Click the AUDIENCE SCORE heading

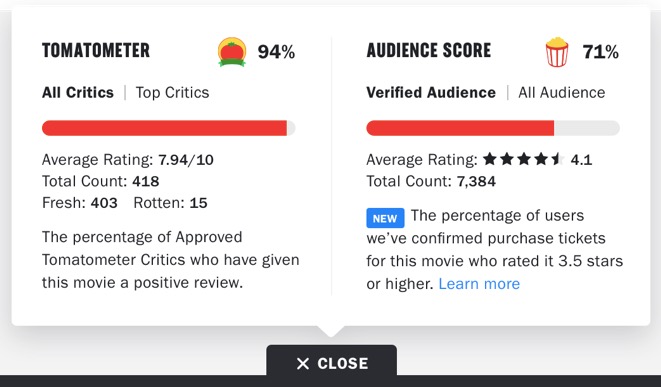point(429,51)
